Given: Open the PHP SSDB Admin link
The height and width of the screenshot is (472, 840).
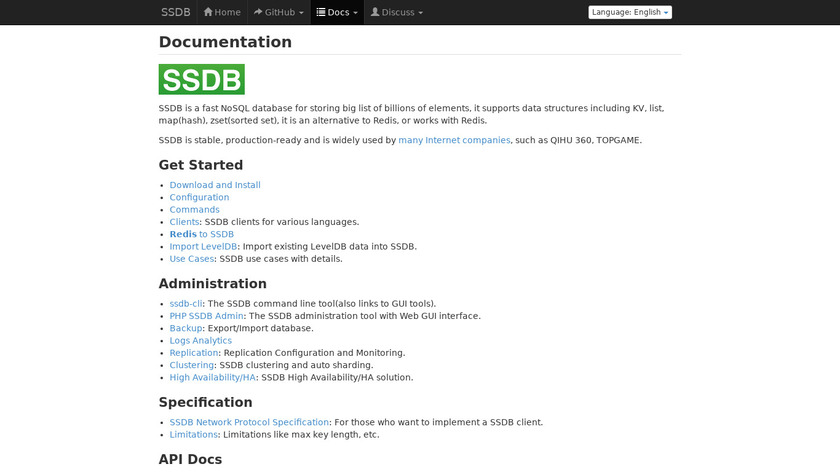Looking at the screenshot, I should (x=206, y=316).
